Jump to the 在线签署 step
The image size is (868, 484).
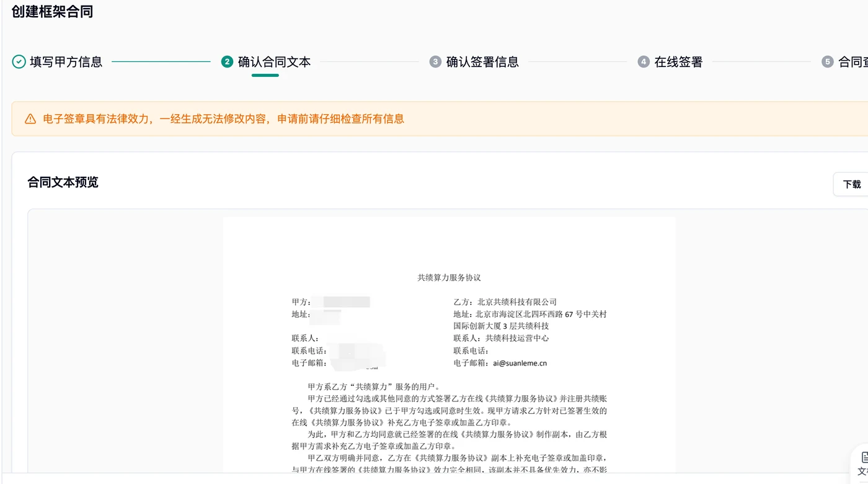click(x=679, y=62)
